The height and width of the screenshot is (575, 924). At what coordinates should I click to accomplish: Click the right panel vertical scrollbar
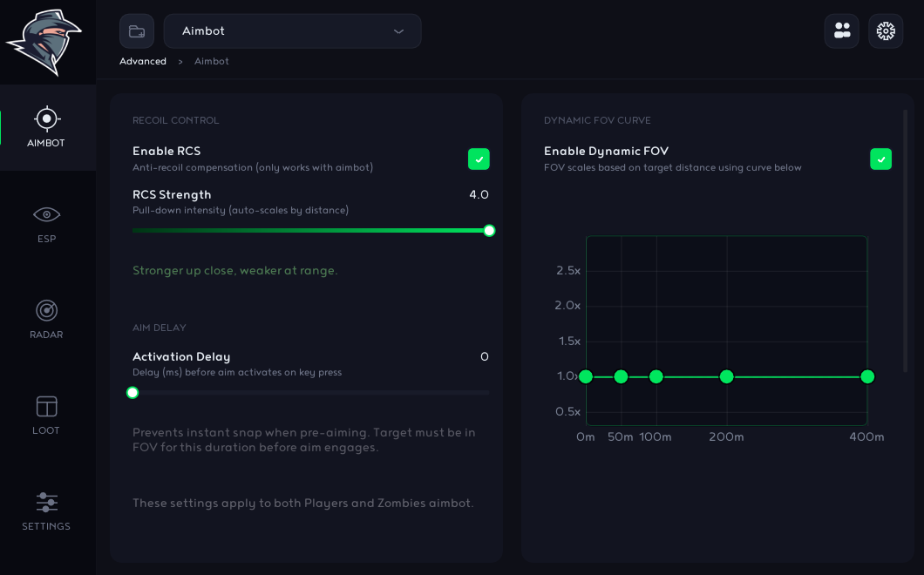[x=906, y=240]
